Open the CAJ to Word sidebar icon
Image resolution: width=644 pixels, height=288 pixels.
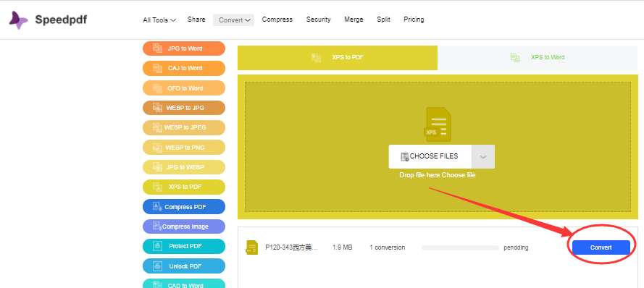click(157, 68)
